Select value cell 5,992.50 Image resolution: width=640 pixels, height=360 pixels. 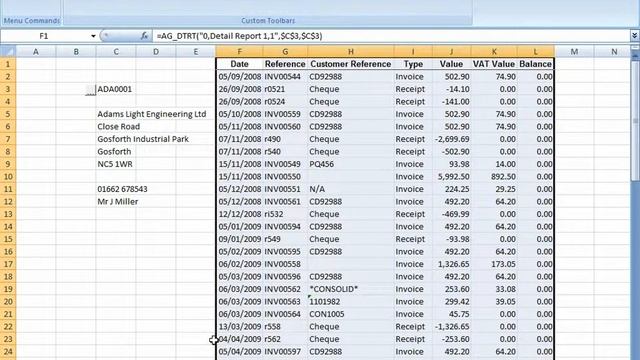coord(451,177)
